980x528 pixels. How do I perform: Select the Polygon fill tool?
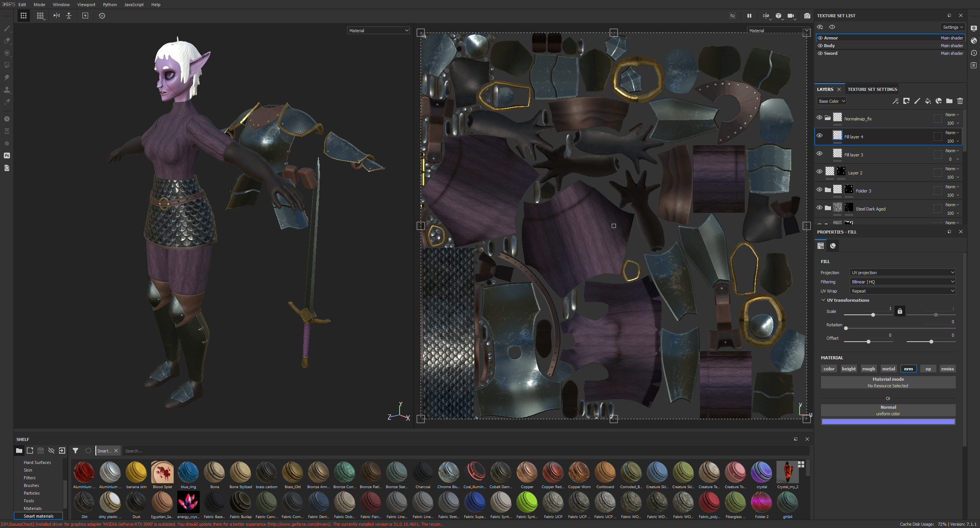7,65
